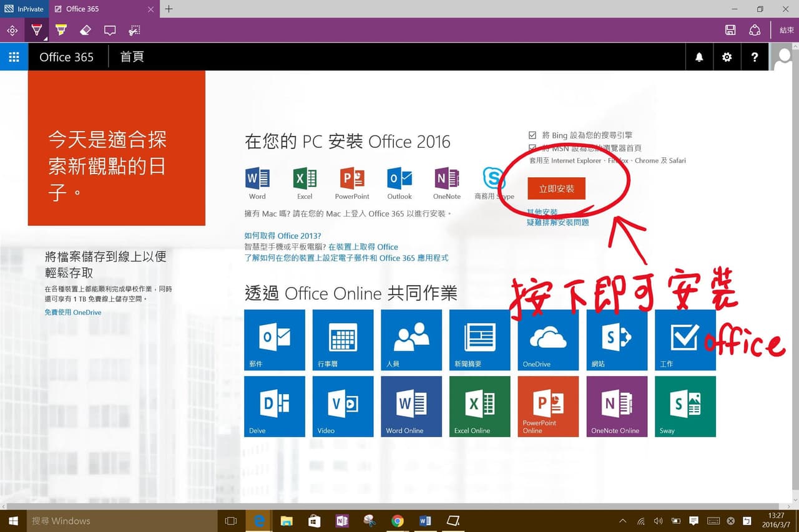Click the Office 365 brand title
This screenshot has height=532, width=799.
click(66, 57)
